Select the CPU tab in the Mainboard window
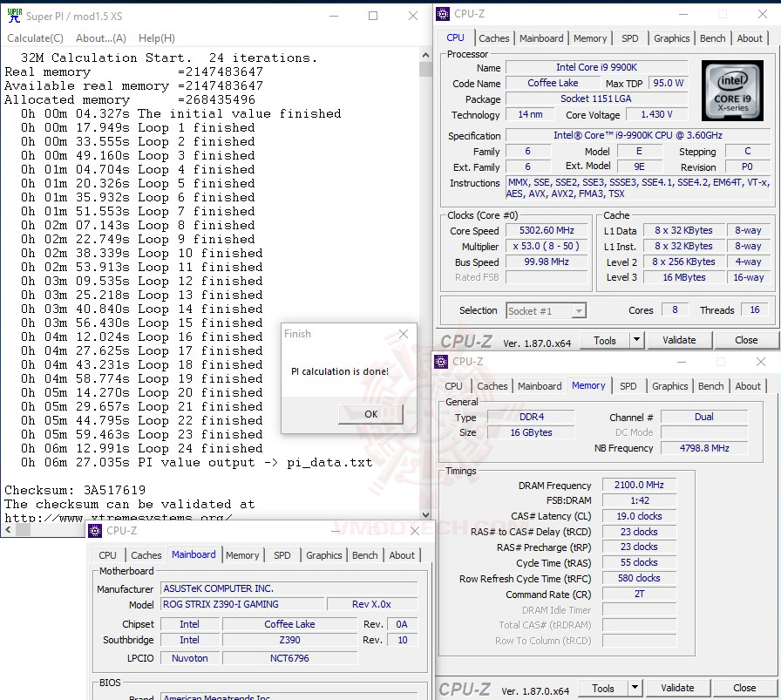 107,555
